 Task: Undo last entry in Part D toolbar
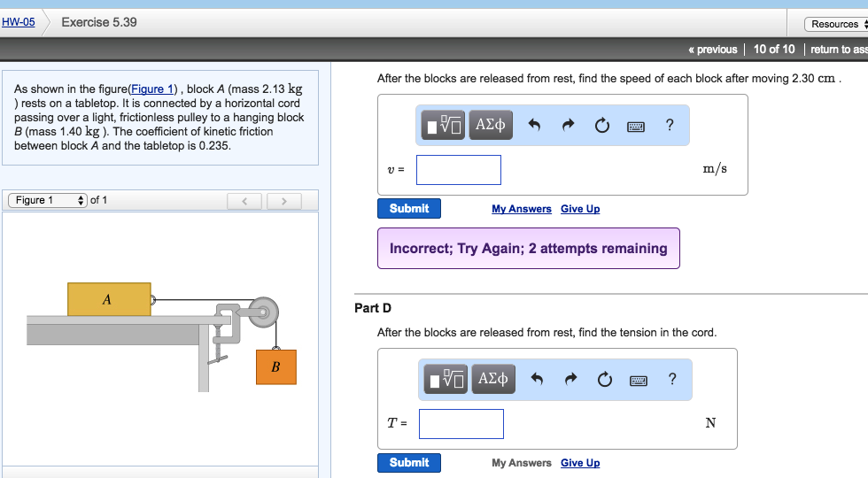(537, 379)
